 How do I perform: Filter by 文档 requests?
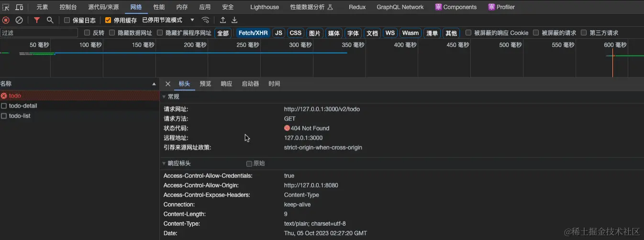[x=372, y=33]
